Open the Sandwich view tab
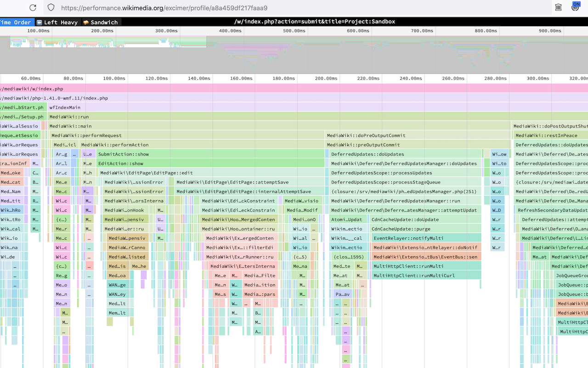The width and height of the screenshot is (588, 368). (x=101, y=22)
